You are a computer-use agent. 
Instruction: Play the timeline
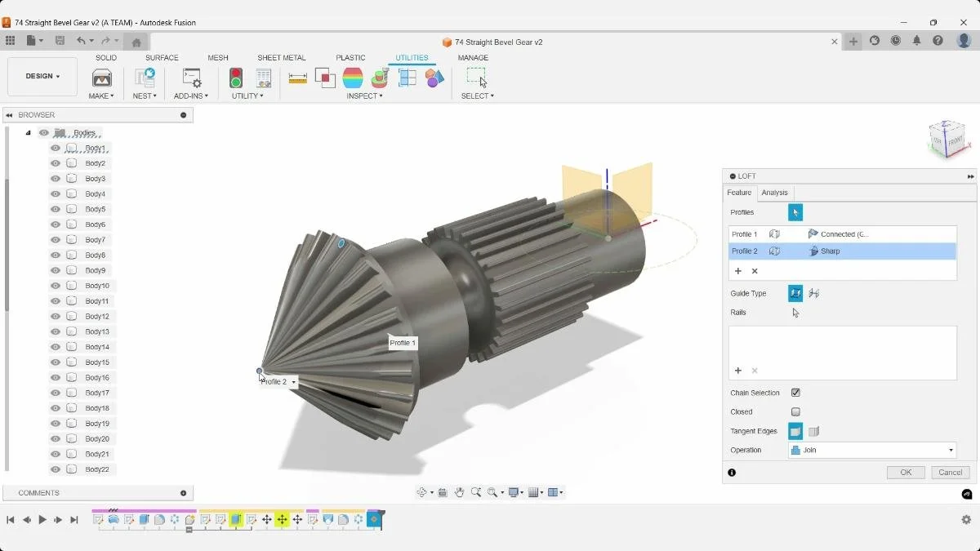(42, 520)
